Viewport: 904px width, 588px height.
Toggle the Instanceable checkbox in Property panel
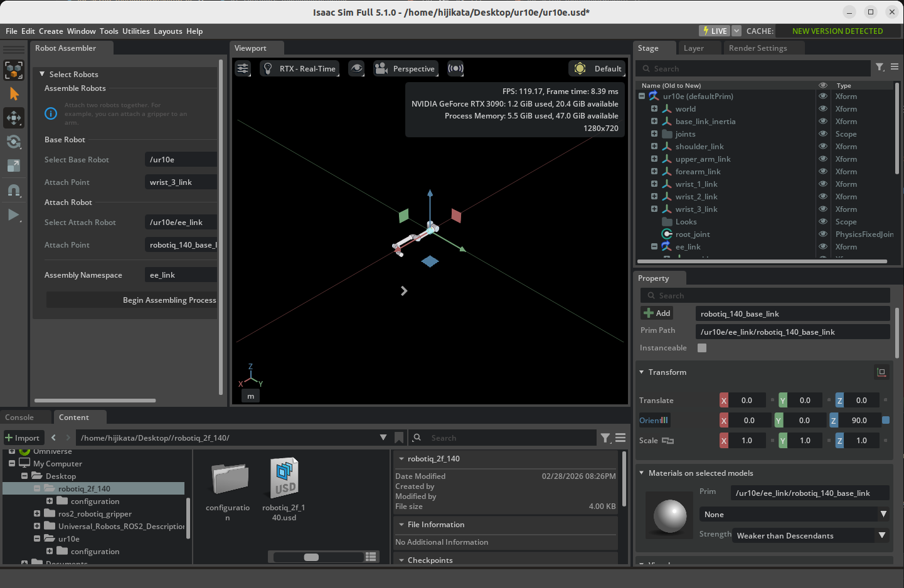[701, 347]
